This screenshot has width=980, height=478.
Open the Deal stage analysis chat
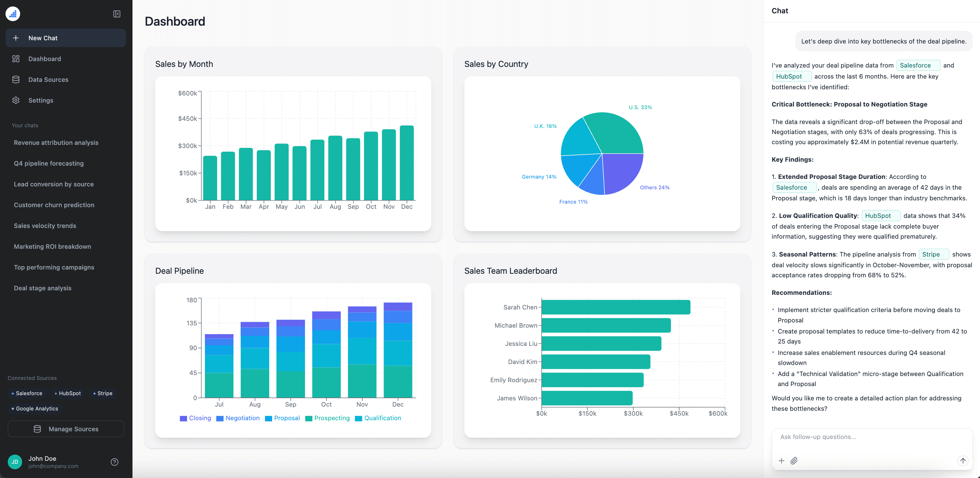pyautogui.click(x=42, y=288)
